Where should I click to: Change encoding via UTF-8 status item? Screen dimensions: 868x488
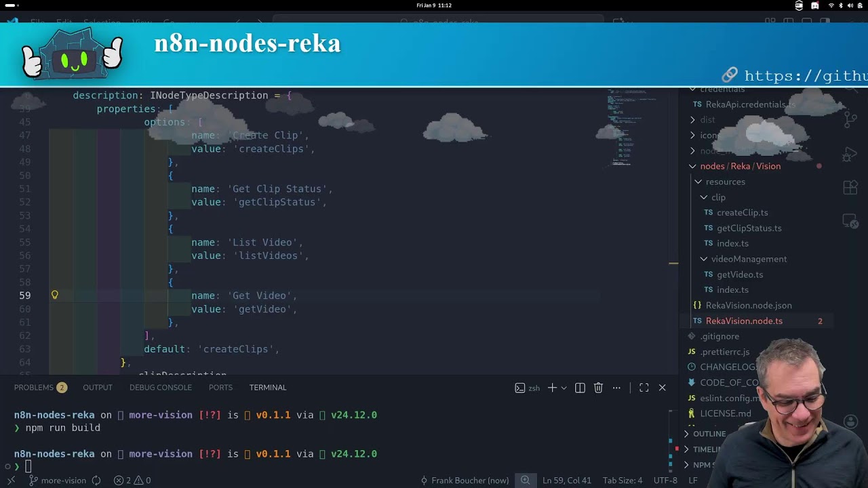(x=665, y=481)
